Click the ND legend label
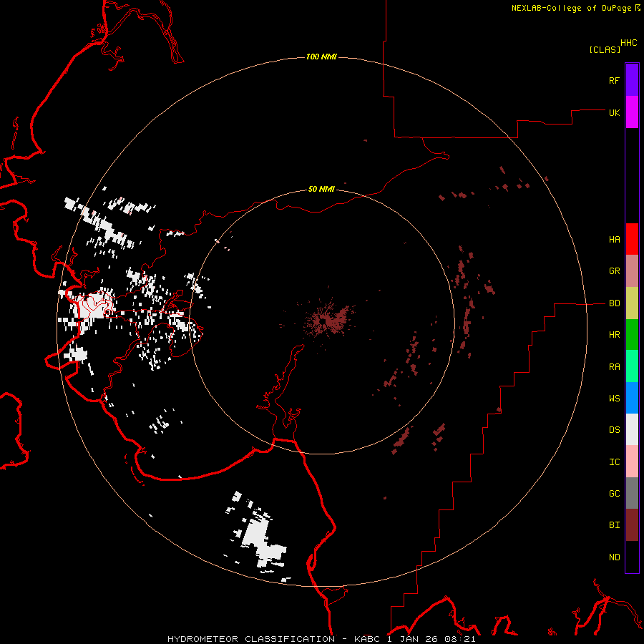 pos(614,557)
